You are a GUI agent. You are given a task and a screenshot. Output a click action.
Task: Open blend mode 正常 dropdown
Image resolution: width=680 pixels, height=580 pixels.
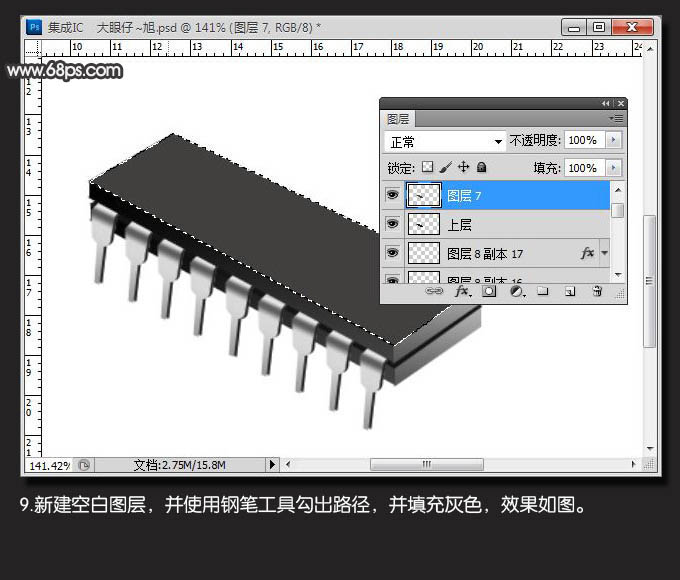(x=445, y=141)
